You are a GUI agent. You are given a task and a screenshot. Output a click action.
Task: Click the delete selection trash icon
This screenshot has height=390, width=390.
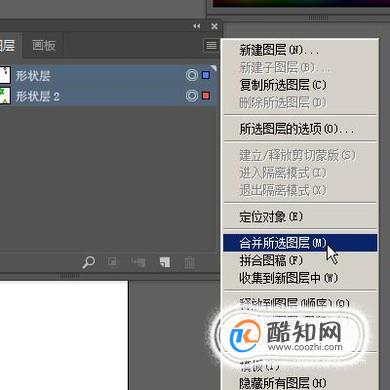pos(190,262)
